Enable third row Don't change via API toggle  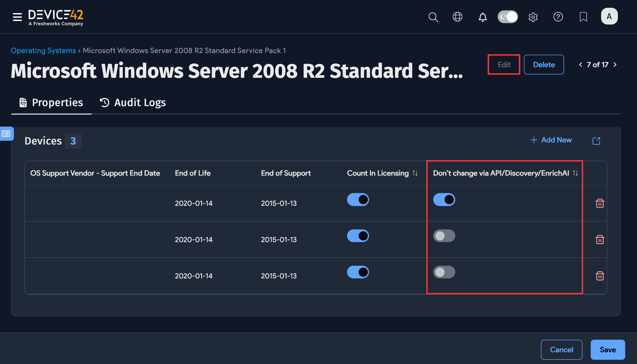444,272
